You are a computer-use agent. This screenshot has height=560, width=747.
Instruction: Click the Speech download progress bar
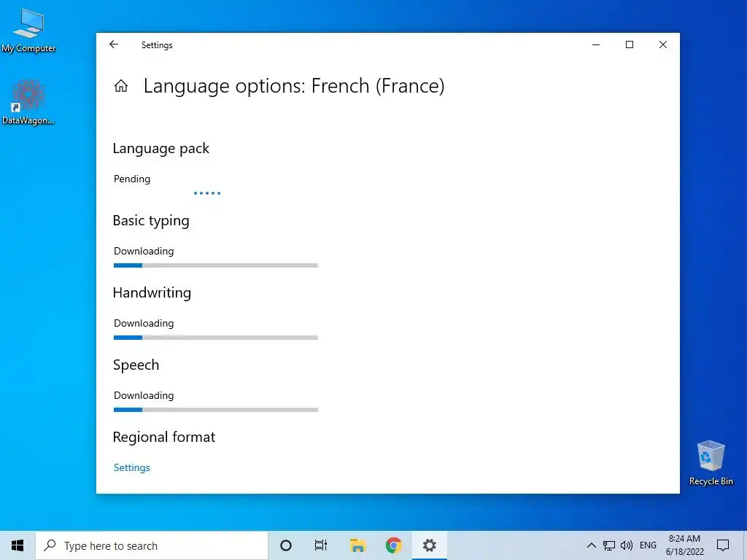click(216, 410)
